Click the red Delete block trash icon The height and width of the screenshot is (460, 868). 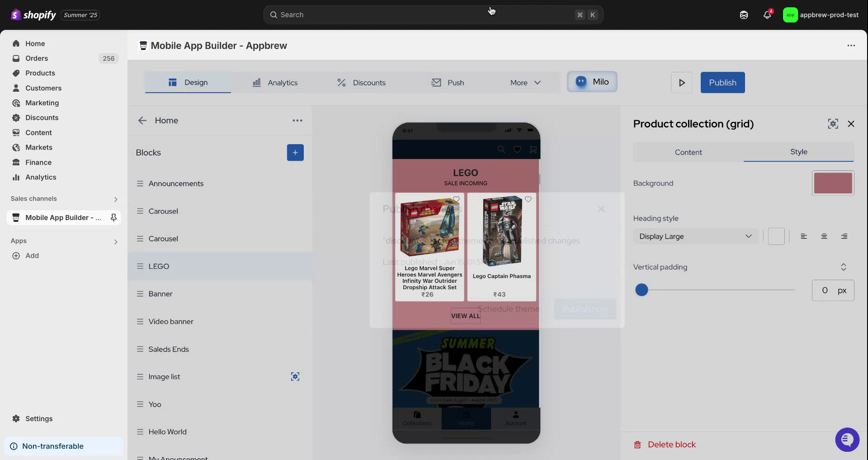(x=637, y=445)
